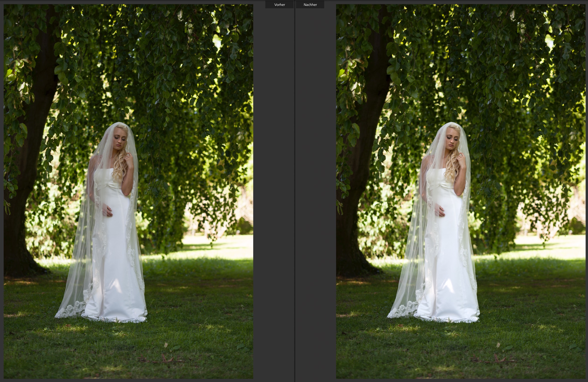This screenshot has width=588, height=382.
Task: Click the bottom dress hem in Vorher photo
Action: [116, 319]
